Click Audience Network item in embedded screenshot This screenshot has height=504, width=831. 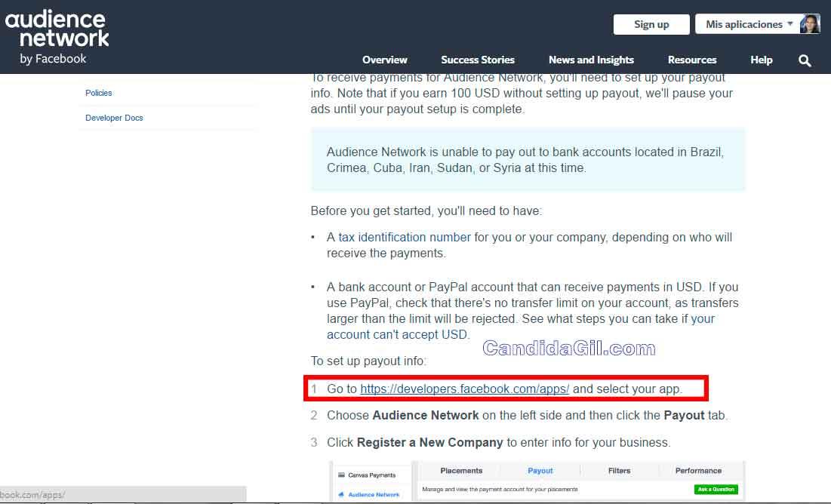[x=374, y=494]
